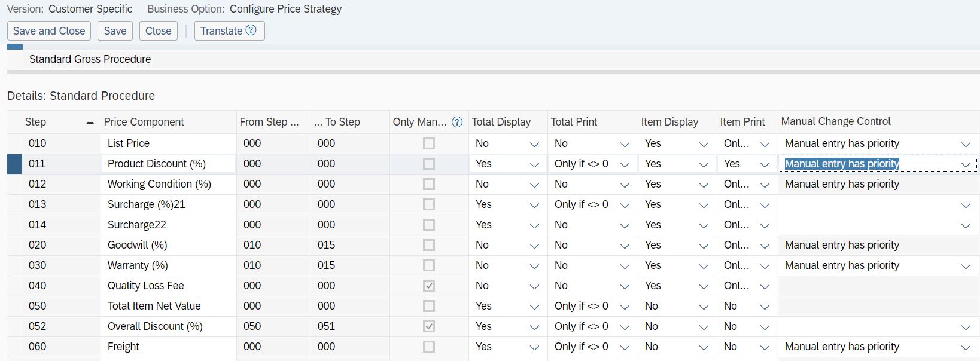
Task: Click step number 060 cell
Action: [61, 347]
